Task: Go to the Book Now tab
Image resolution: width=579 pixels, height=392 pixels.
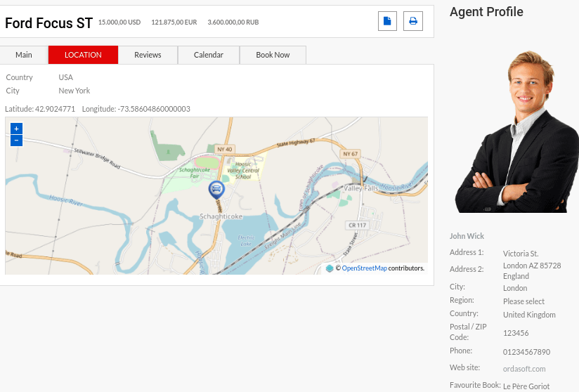Action: point(273,55)
